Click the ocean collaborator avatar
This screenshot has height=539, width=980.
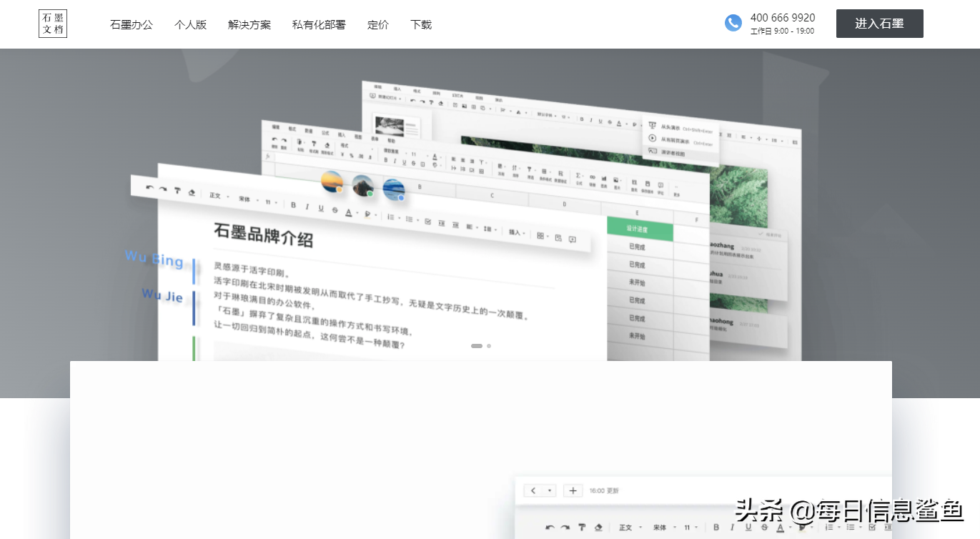394,189
